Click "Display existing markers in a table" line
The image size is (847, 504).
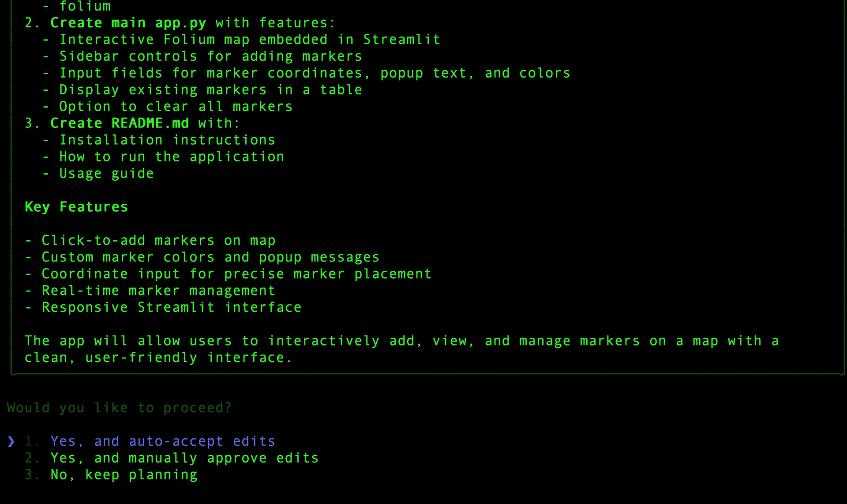point(210,90)
